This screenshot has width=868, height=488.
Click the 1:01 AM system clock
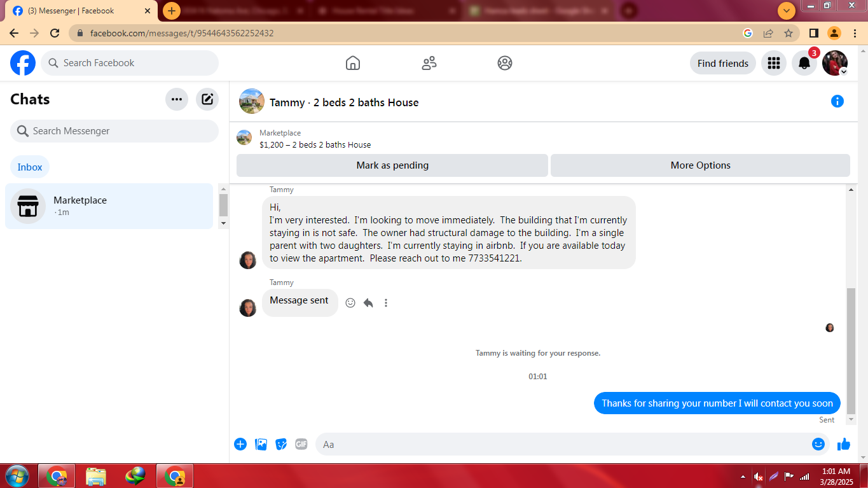tap(836, 476)
